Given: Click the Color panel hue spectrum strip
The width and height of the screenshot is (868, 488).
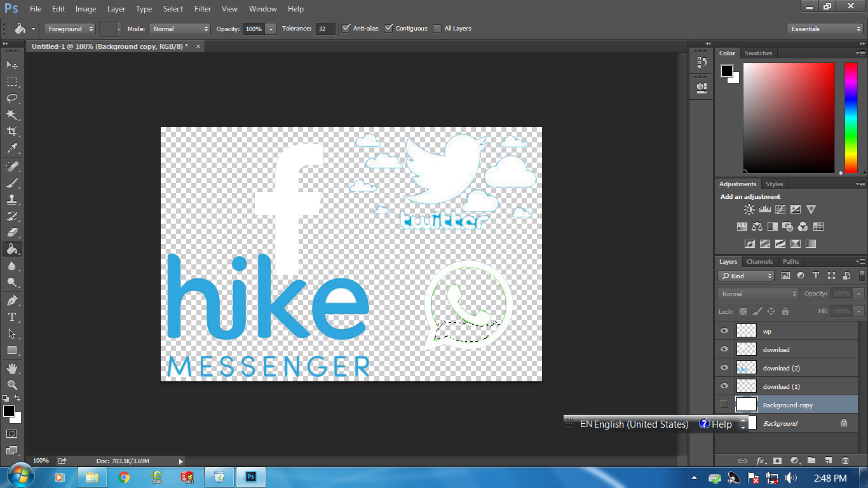Looking at the screenshot, I should point(851,118).
